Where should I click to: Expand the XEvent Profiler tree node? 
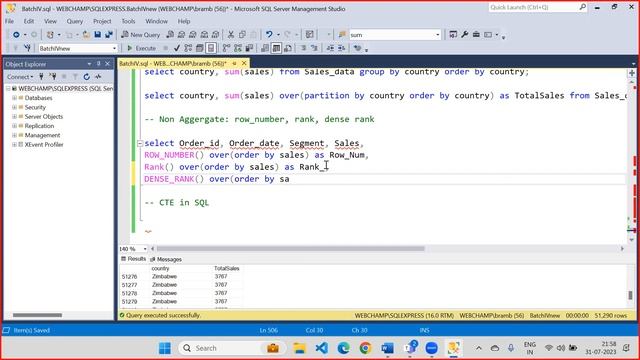[x=14, y=144]
